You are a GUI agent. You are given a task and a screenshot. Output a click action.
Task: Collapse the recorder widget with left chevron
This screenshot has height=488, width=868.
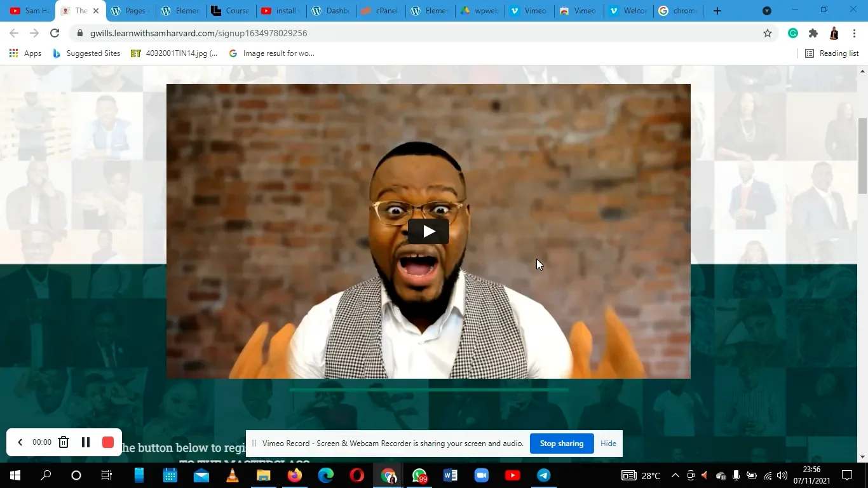tap(20, 442)
